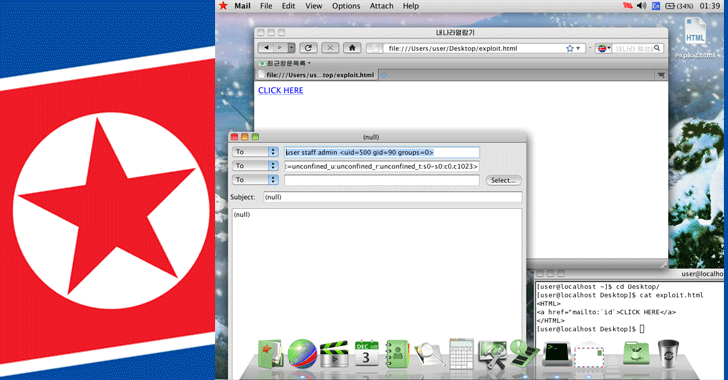
Task: Open the clapperboard media player in dock
Action: click(334, 354)
